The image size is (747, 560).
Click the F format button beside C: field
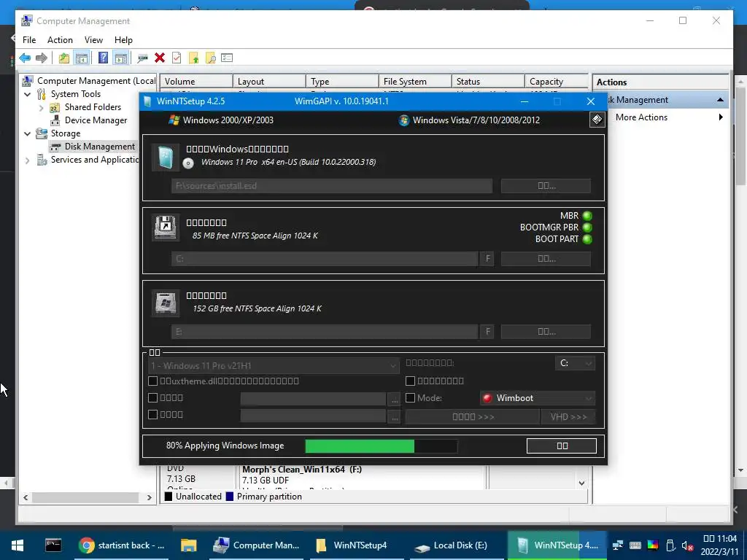tap(487, 259)
